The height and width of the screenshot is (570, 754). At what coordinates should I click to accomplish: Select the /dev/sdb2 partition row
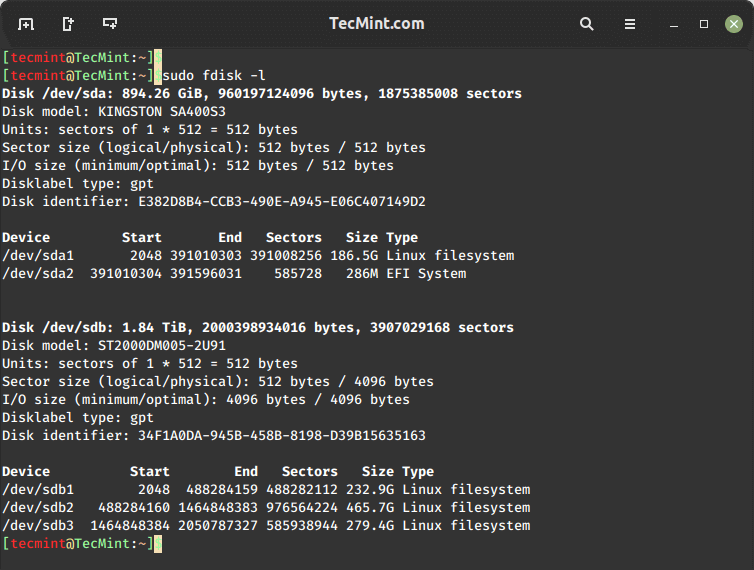click(x=266, y=507)
